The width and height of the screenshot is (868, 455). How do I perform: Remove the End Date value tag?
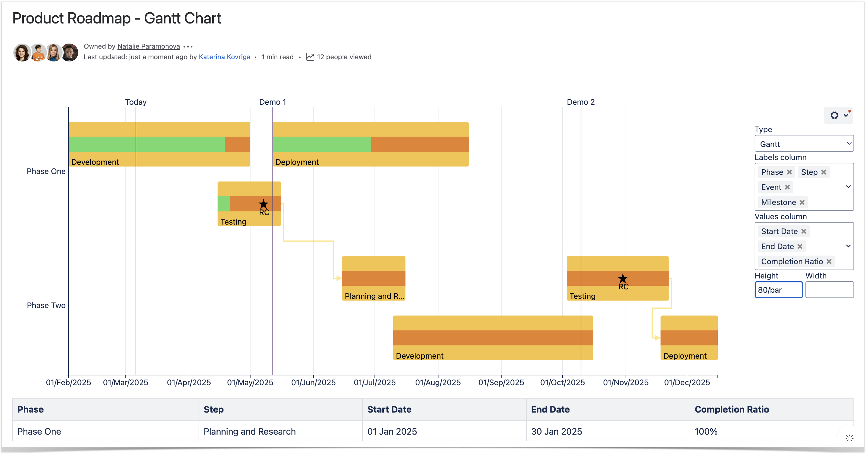click(x=800, y=246)
